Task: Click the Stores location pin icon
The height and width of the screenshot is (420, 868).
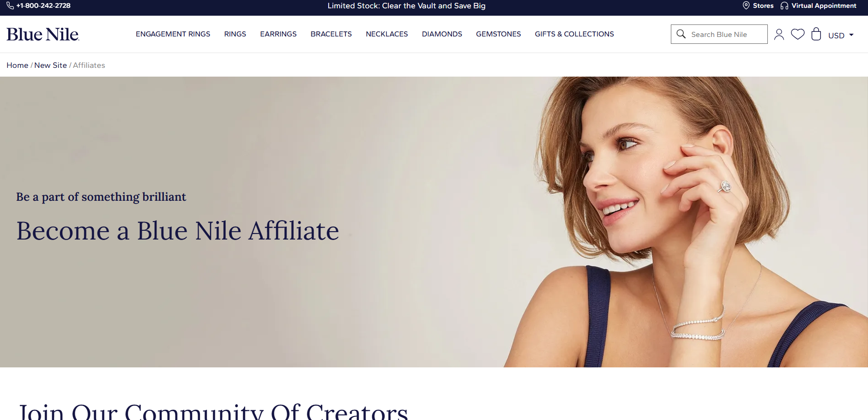Action: pos(746,6)
